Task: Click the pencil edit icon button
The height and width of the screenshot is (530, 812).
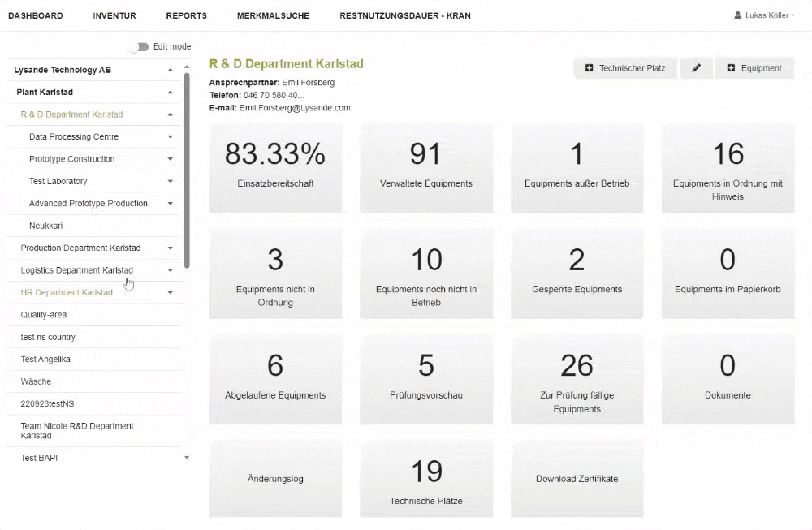Action: point(696,68)
